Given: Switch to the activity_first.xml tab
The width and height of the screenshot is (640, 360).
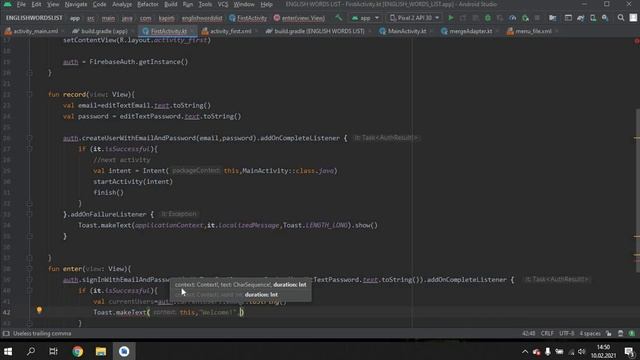Looking at the screenshot, I should [x=227, y=31].
